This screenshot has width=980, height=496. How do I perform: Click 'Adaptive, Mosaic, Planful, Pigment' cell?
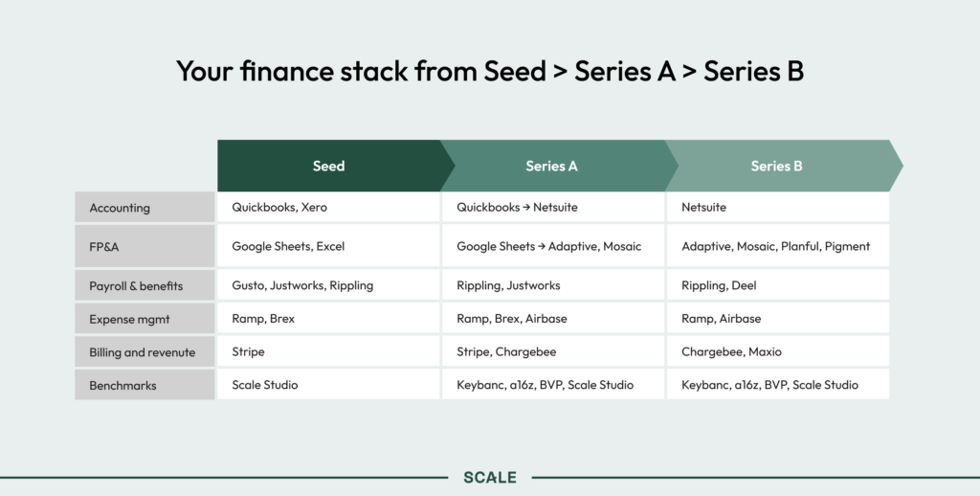[x=777, y=246]
